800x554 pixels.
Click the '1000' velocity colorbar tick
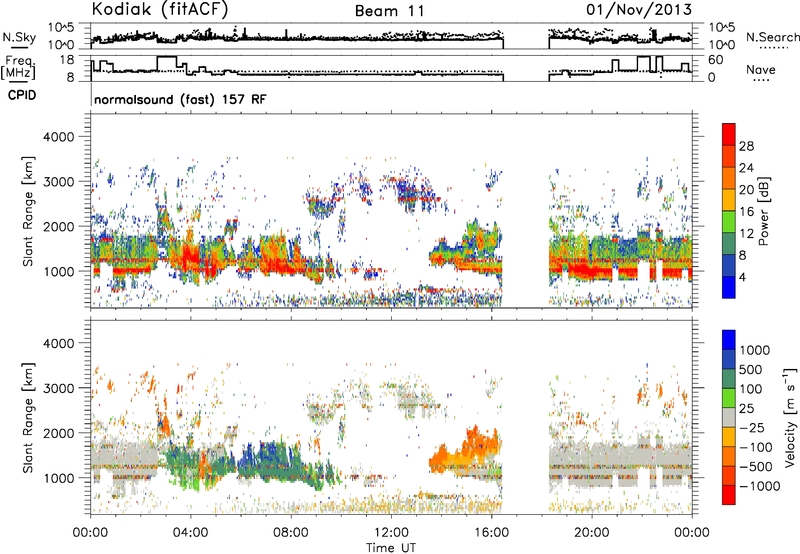[755, 350]
